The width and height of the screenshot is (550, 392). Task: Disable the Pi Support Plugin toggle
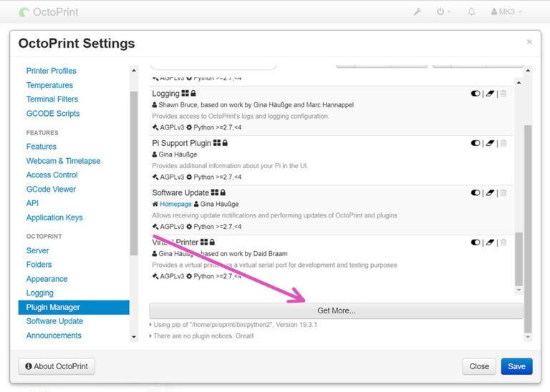(x=476, y=143)
